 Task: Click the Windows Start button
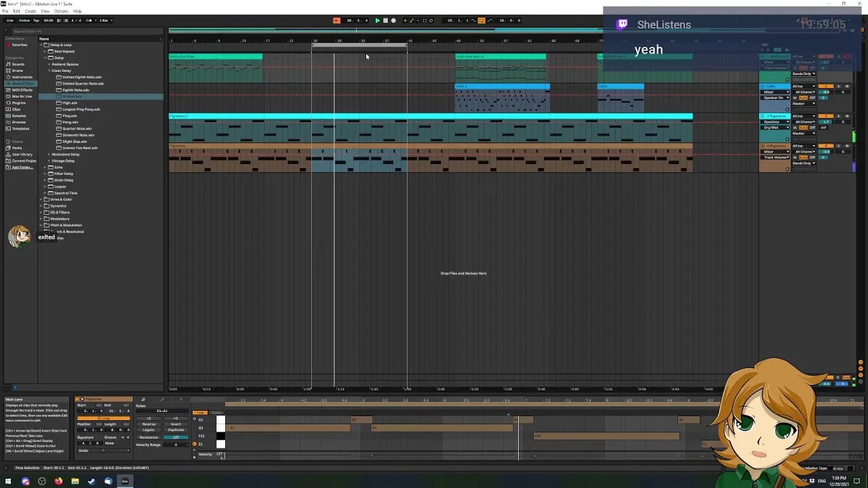[8, 481]
